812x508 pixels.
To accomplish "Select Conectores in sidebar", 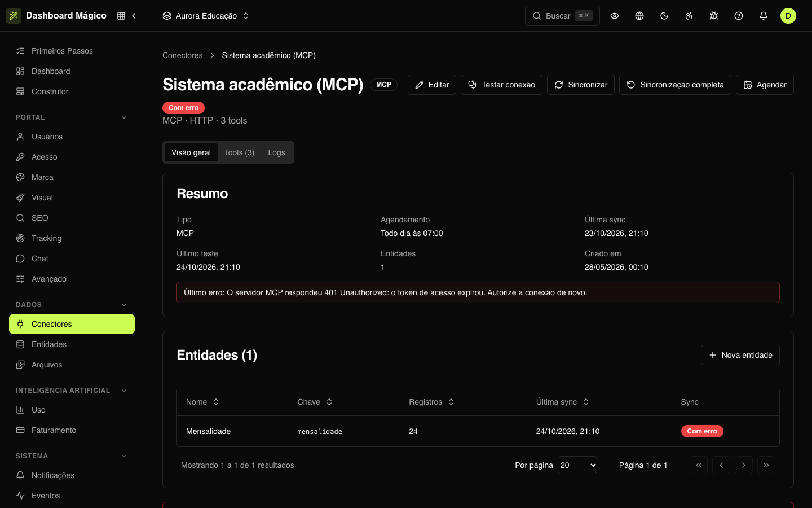I will 72,324.
